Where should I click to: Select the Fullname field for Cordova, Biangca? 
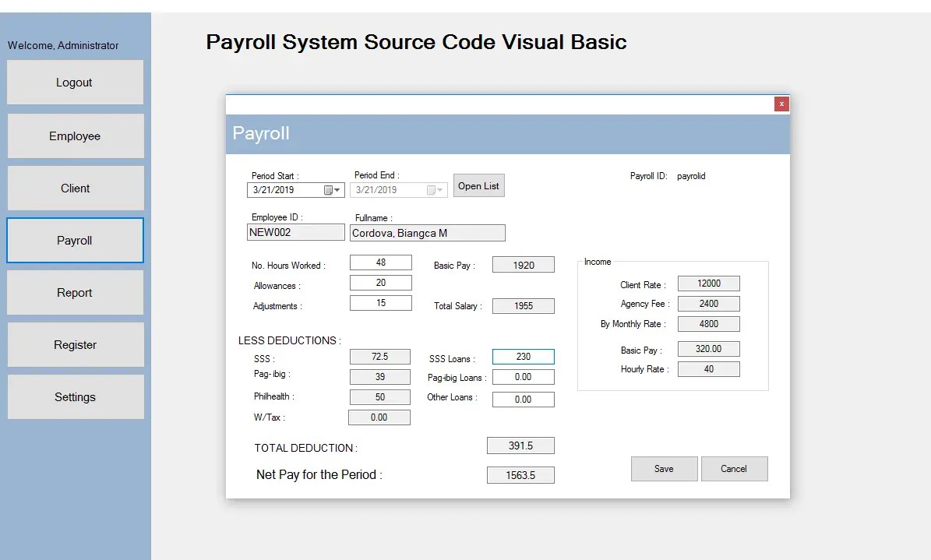click(x=427, y=232)
